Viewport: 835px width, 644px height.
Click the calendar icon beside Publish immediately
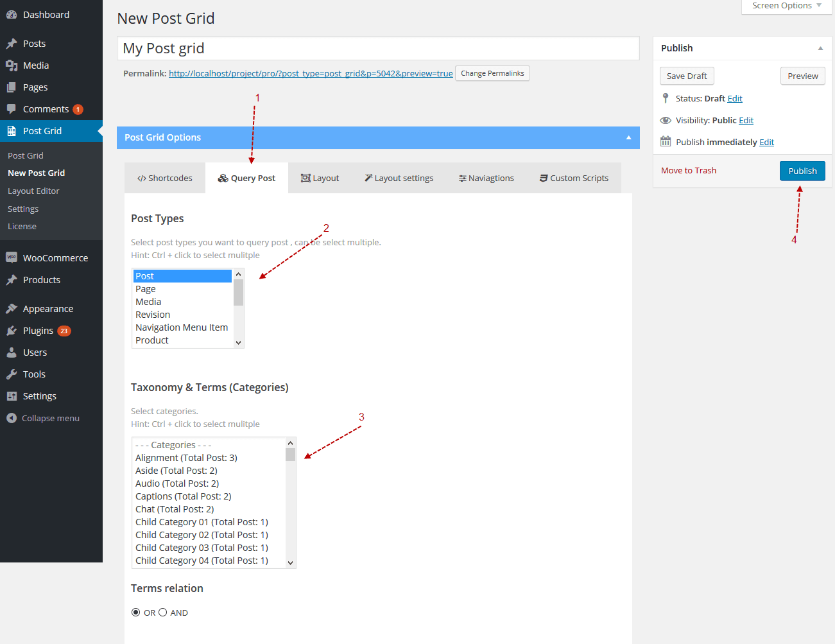(666, 142)
